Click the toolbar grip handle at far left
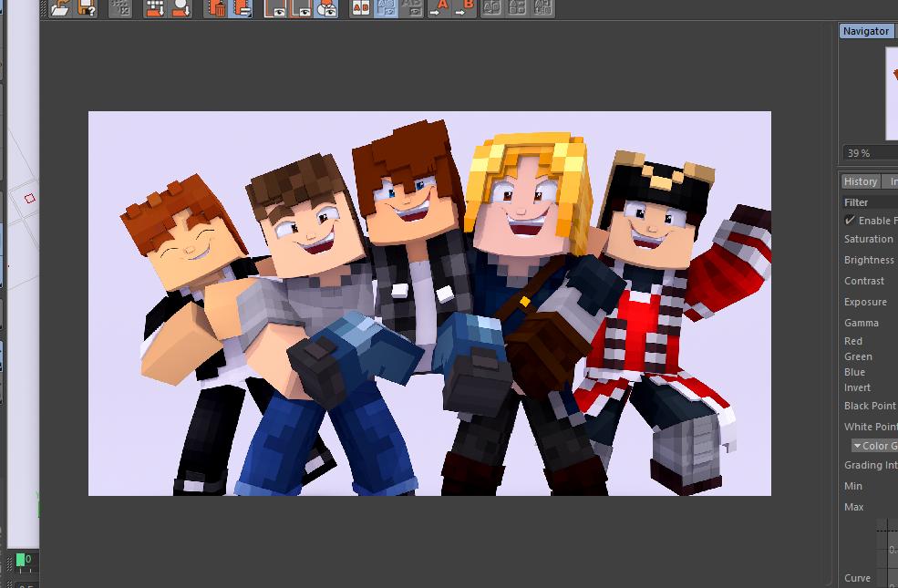Screen dimensions: 898x588 tap(44, 8)
